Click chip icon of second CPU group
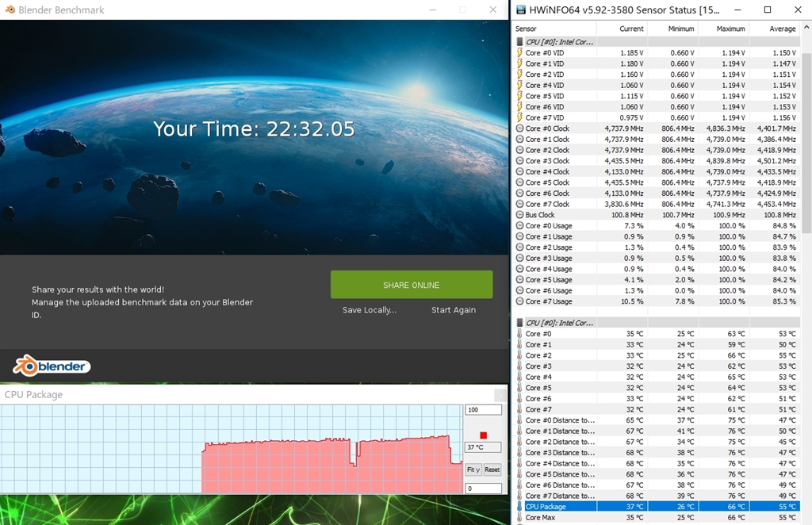Screen dimensions: 812x525 [519, 323]
